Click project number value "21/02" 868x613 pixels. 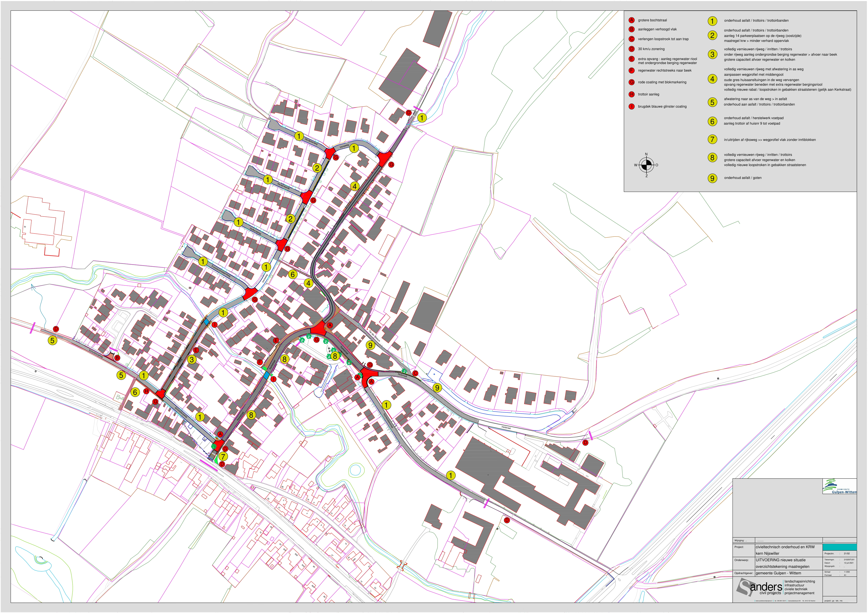click(847, 554)
